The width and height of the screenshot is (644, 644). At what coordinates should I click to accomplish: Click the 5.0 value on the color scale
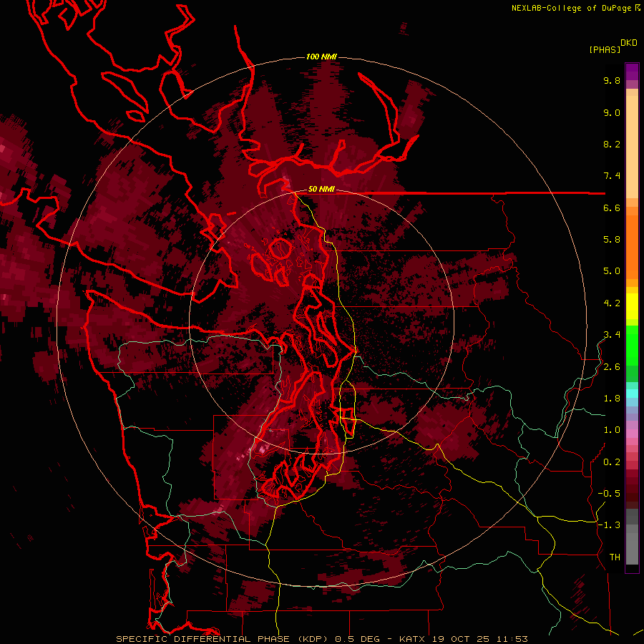(612, 271)
